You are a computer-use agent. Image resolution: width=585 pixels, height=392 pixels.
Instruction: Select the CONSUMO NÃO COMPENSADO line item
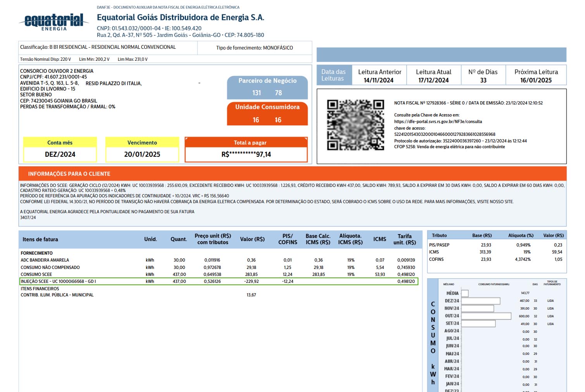click(x=50, y=267)
